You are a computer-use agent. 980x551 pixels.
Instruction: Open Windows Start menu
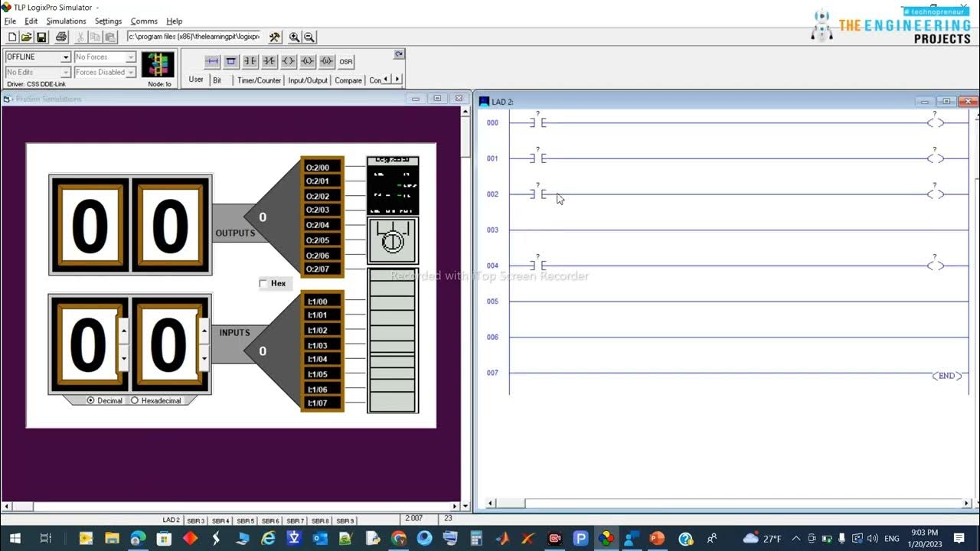tap(15, 538)
